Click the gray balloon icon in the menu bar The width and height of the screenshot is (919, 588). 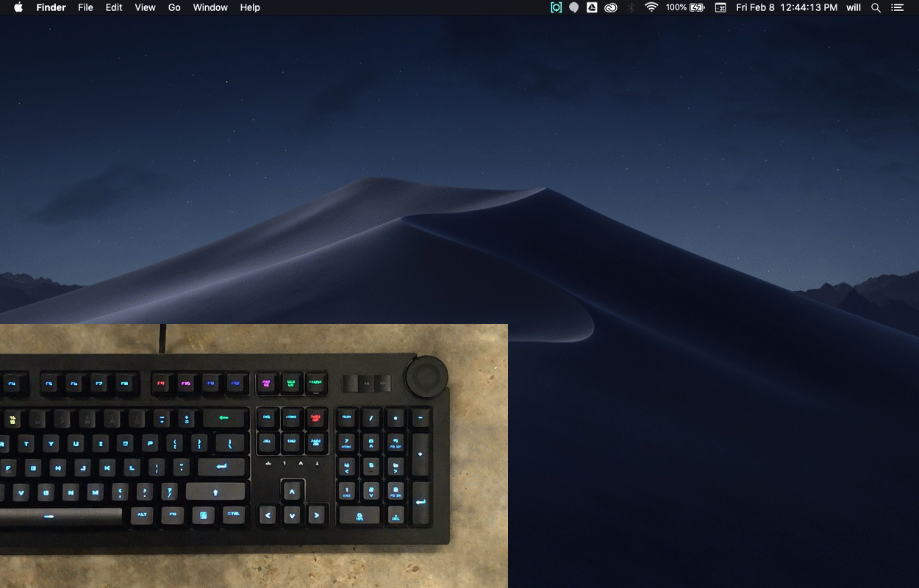pyautogui.click(x=574, y=7)
